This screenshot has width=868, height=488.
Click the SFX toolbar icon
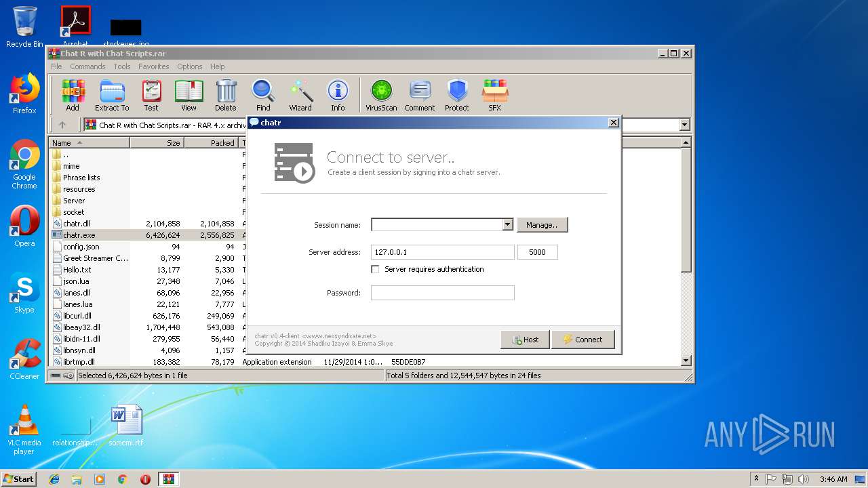495,96
